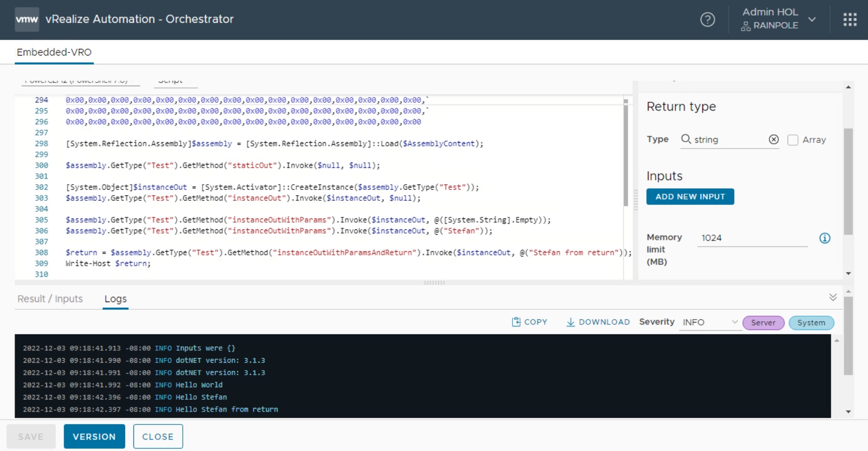Click line 308 $return assignment
Screen dimensions: 868x451
click(x=348, y=253)
